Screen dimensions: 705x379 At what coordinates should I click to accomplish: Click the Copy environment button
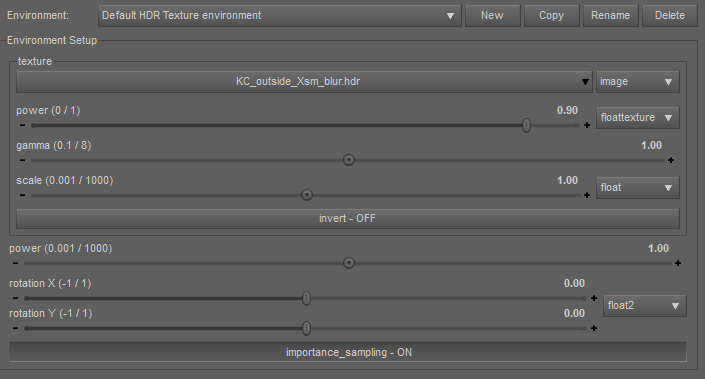(x=552, y=16)
